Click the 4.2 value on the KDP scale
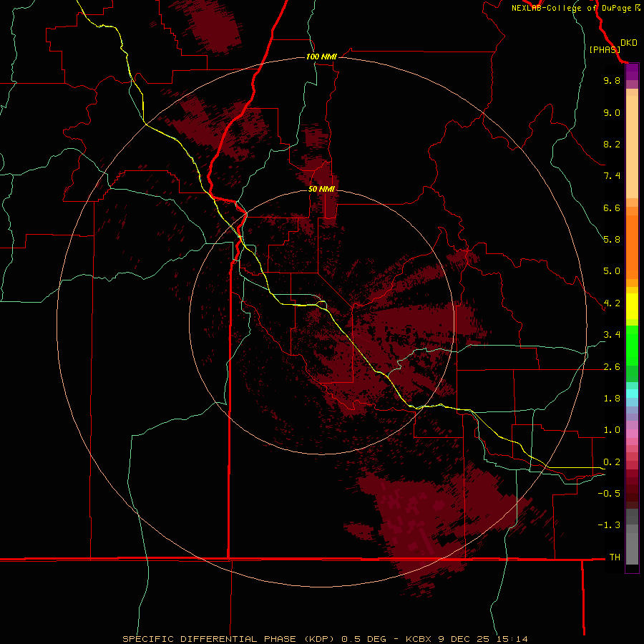This screenshot has width=644, height=644. [x=612, y=303]
